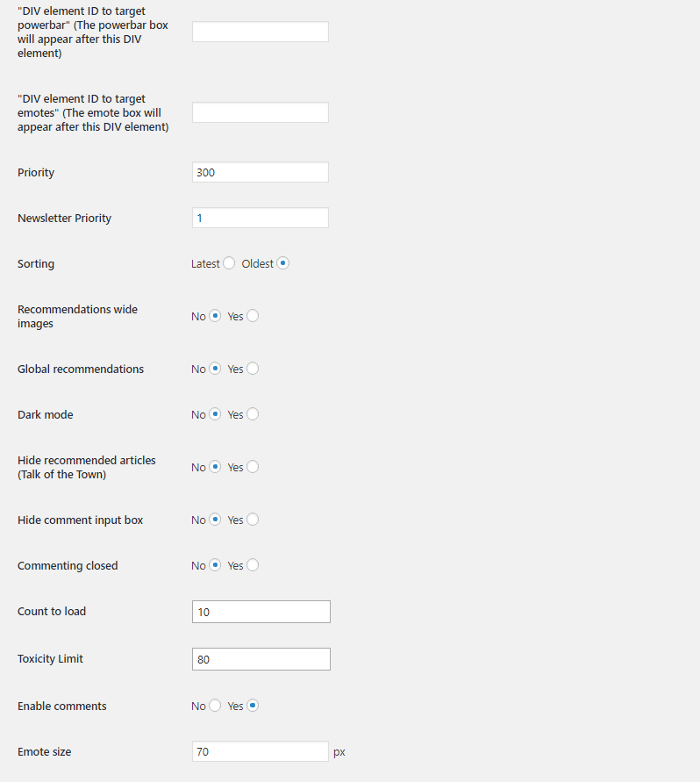Click the Count to load field
Screen dimensions: 700x782
pos(261,612)
